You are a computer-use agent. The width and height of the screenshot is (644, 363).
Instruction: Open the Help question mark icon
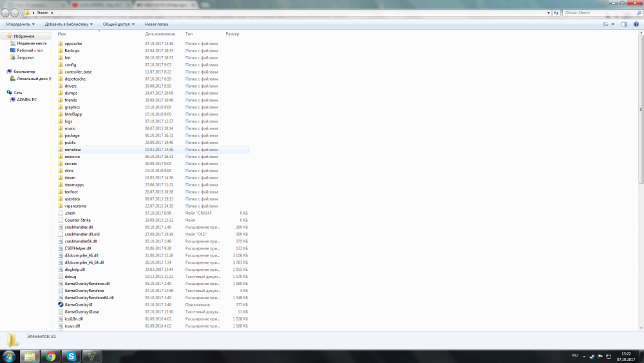(636, 25)
